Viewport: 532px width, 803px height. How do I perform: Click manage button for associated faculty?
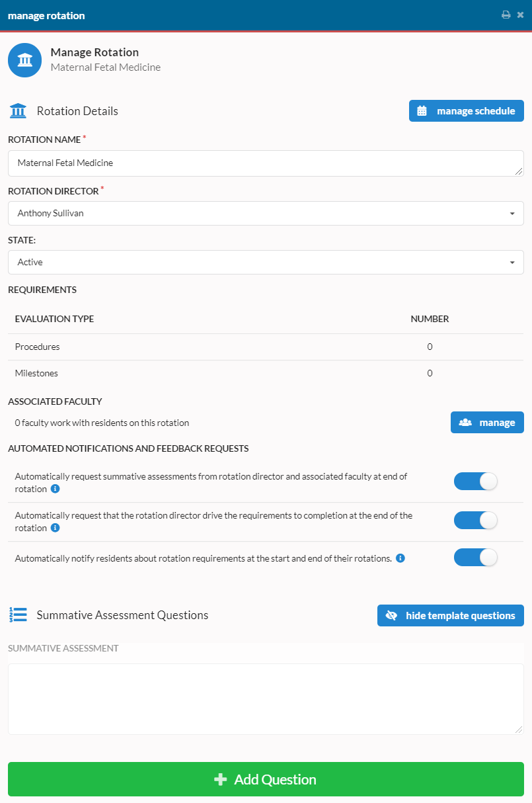(x=487, y=422)
